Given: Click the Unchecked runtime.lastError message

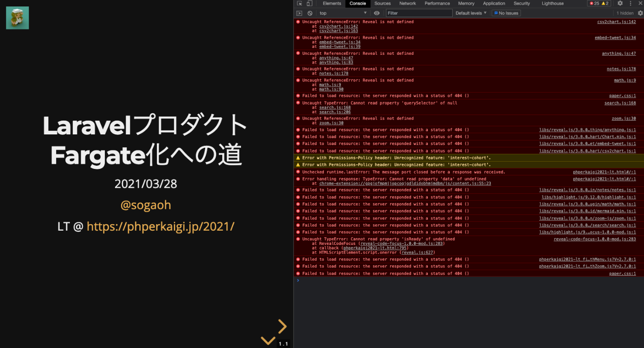Looking at the screenshot, I should point(403,172).
